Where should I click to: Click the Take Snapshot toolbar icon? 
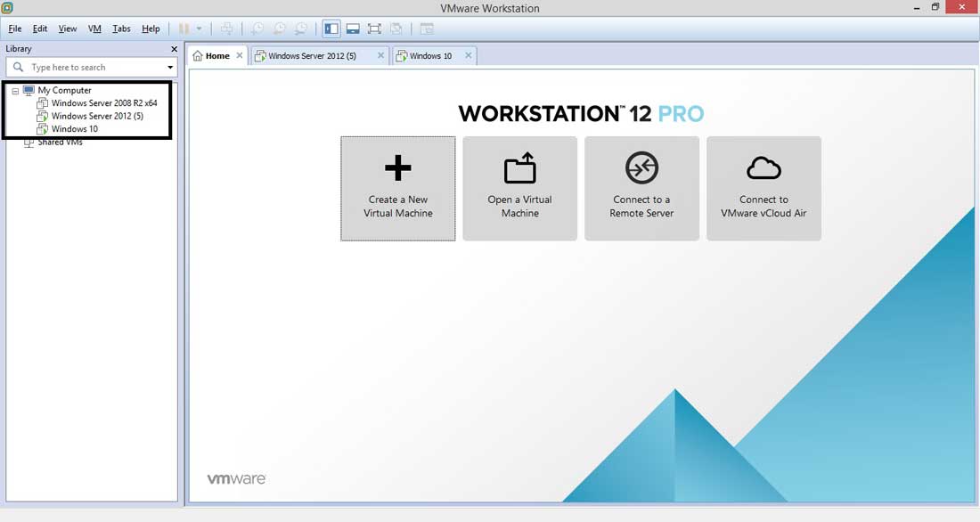click(x=257, y=29)
